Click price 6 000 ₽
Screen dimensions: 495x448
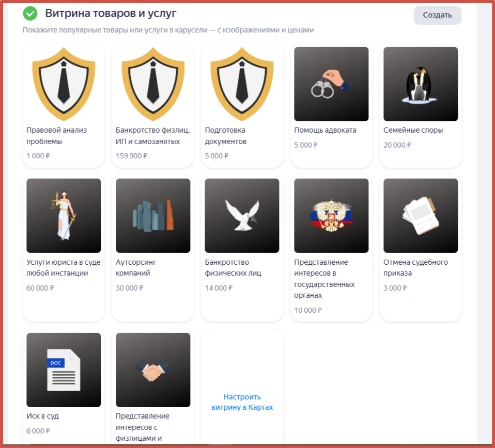[38, 431]
